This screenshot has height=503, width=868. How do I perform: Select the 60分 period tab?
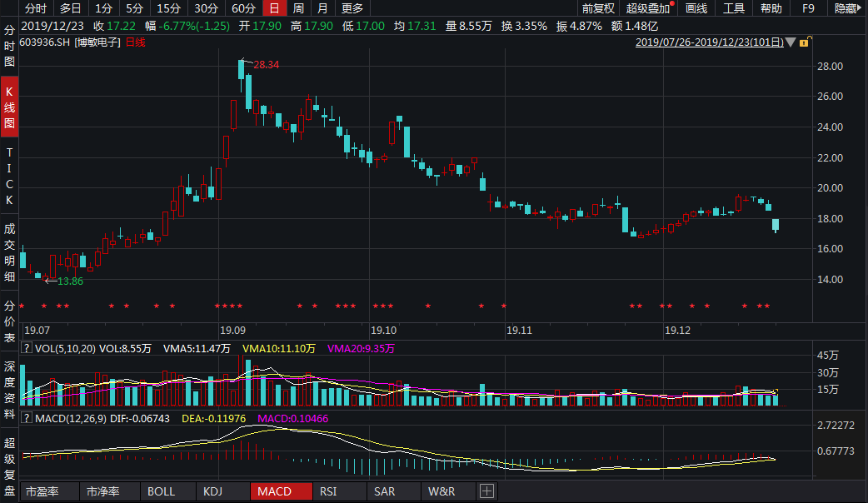point(243,8)
